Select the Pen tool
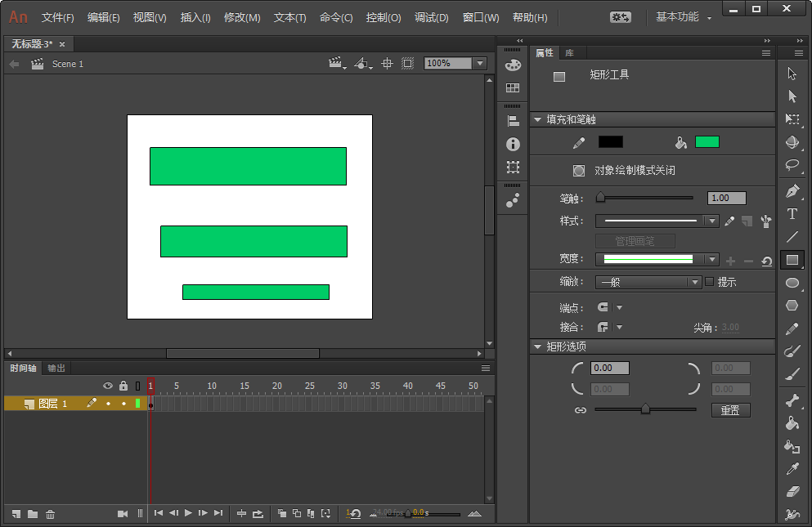The height and width of the screenshot is (527, 812). coord(793,191)
